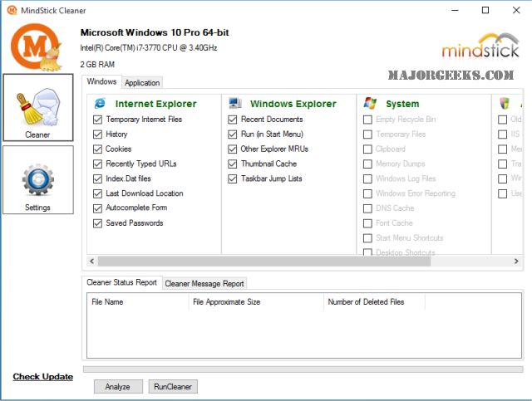Screen dimensions: 532x401
Task: Click Microsoft Windows 10 Pro 64-bit text
Action: pos(155,32)
